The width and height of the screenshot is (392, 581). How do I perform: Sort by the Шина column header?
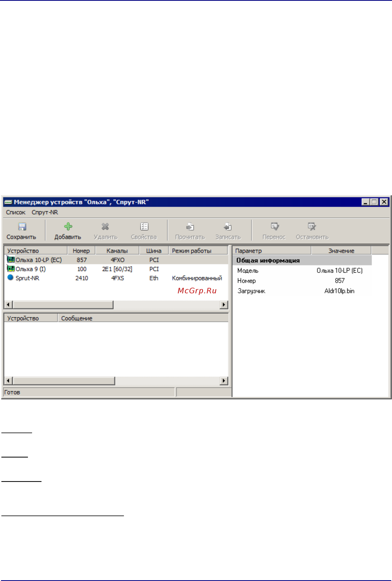pos(154,251)
